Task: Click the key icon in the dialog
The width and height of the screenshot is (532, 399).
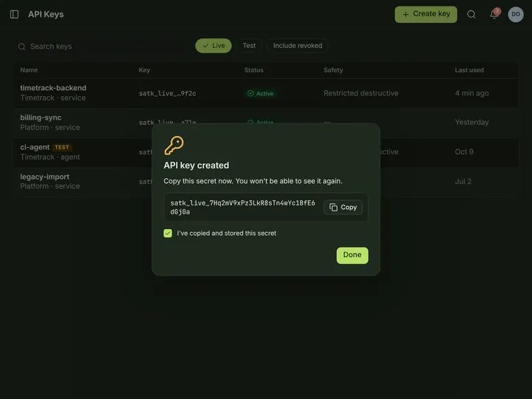Action: click(x=174, y=146)
